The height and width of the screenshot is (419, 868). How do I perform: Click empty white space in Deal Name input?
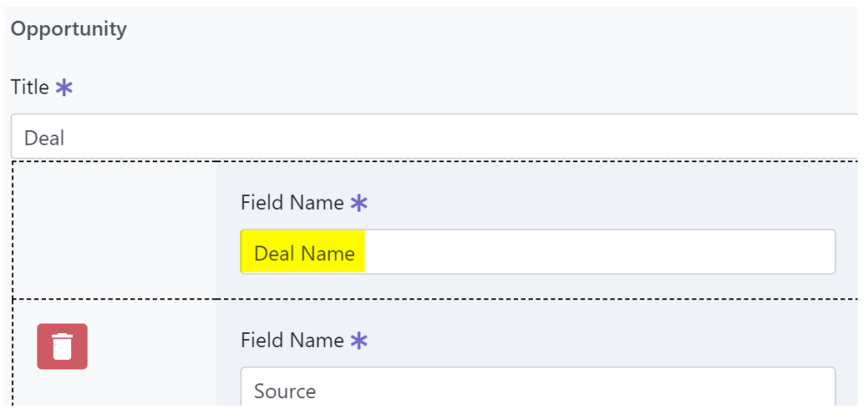point(599,253)
